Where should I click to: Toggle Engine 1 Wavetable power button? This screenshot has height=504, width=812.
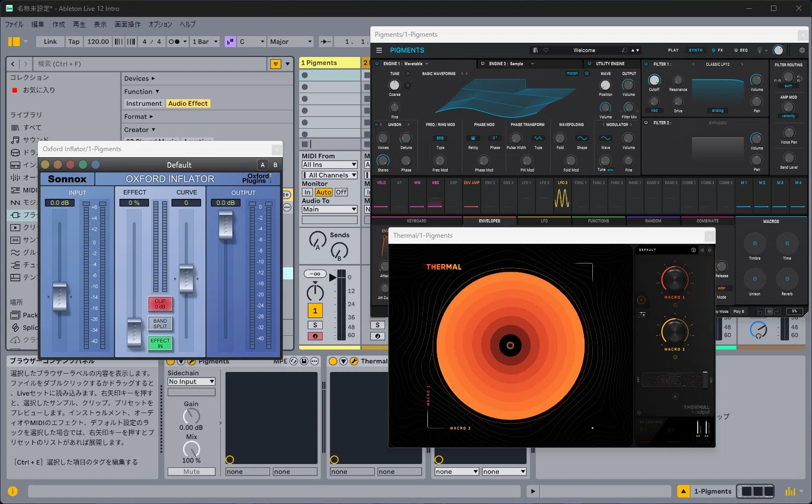377,64
